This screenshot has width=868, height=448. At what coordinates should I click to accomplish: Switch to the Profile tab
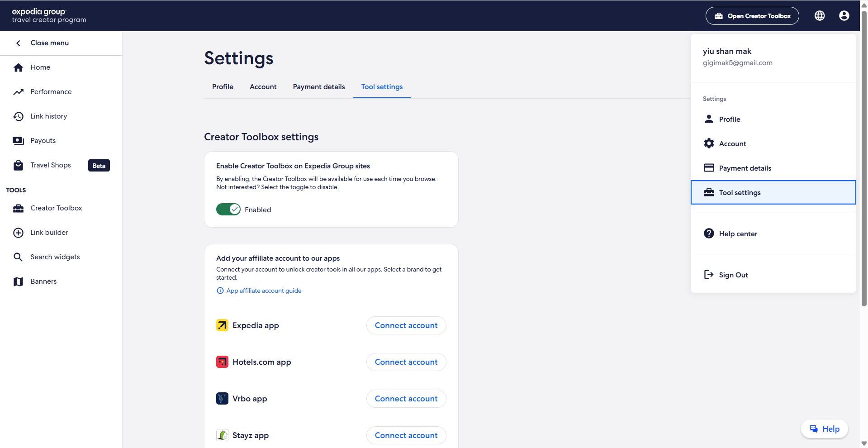pos(223,87)
